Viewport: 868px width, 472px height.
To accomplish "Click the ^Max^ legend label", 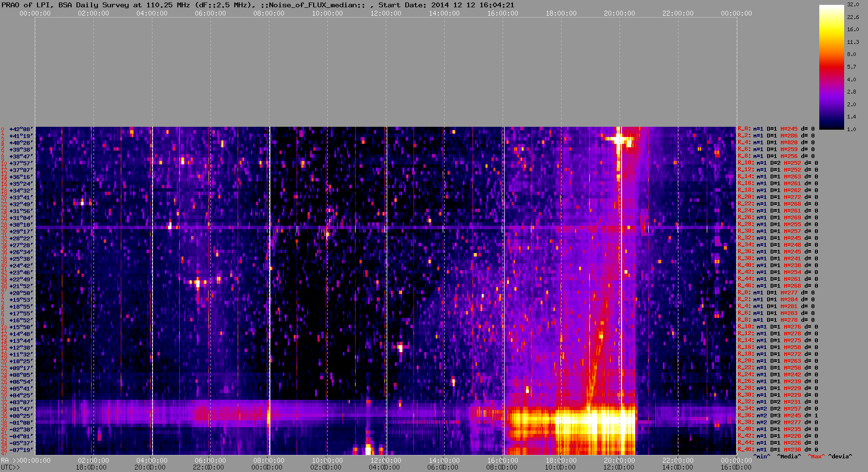I will pos(816,456).
